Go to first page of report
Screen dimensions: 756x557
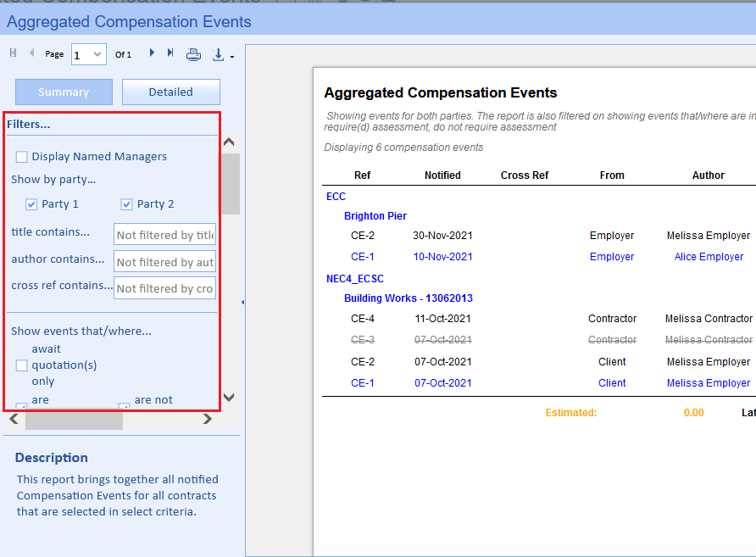click(13, 53)
